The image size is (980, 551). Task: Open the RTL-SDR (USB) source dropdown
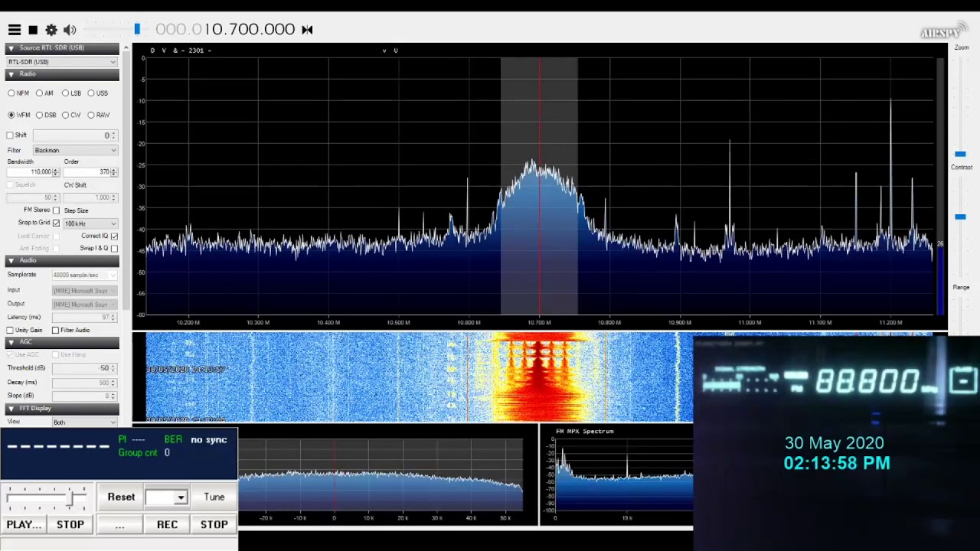[62, 62]
